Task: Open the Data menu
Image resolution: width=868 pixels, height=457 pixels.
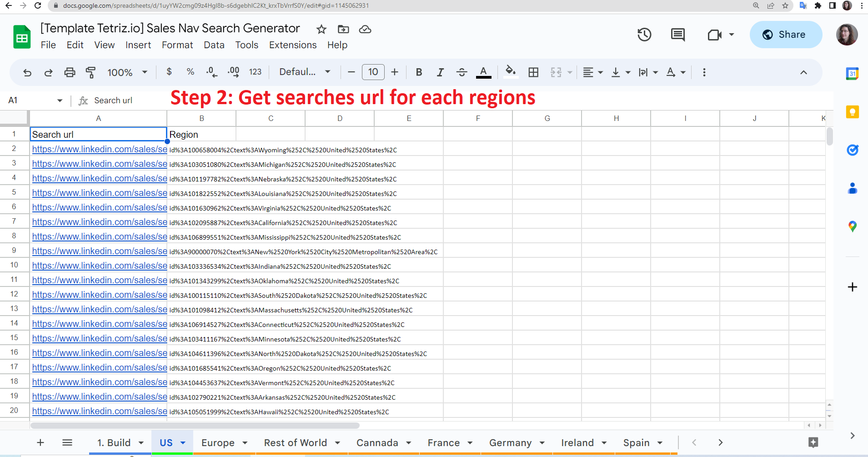Action: [214, 45]
